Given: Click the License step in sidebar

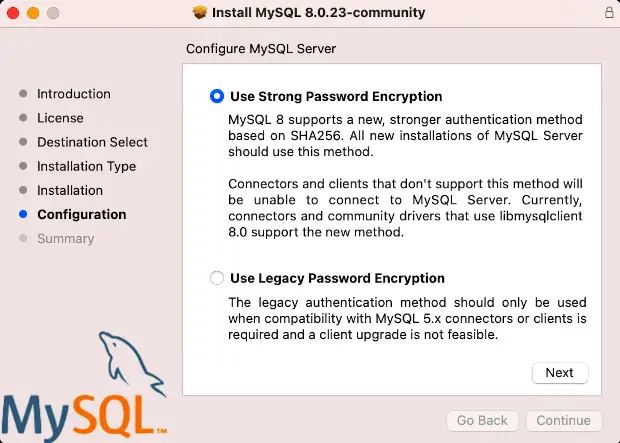Looking at the screenshot, I should click(x=60, y=118).
